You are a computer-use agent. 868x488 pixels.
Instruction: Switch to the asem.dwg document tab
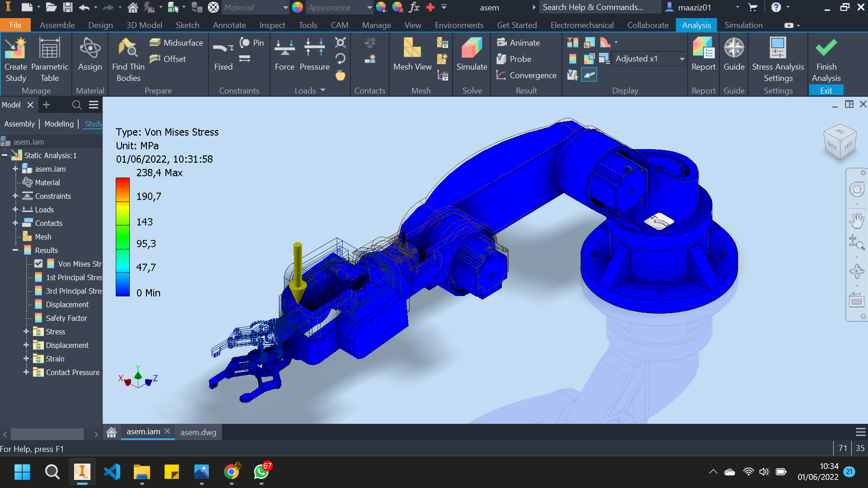point(198,432)
